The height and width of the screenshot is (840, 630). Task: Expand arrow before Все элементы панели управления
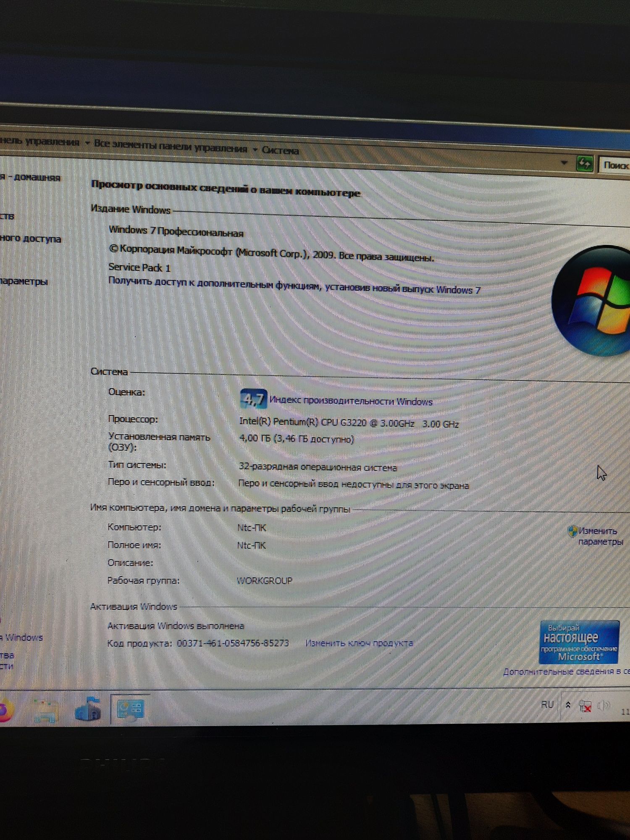[x=87, y=143]
